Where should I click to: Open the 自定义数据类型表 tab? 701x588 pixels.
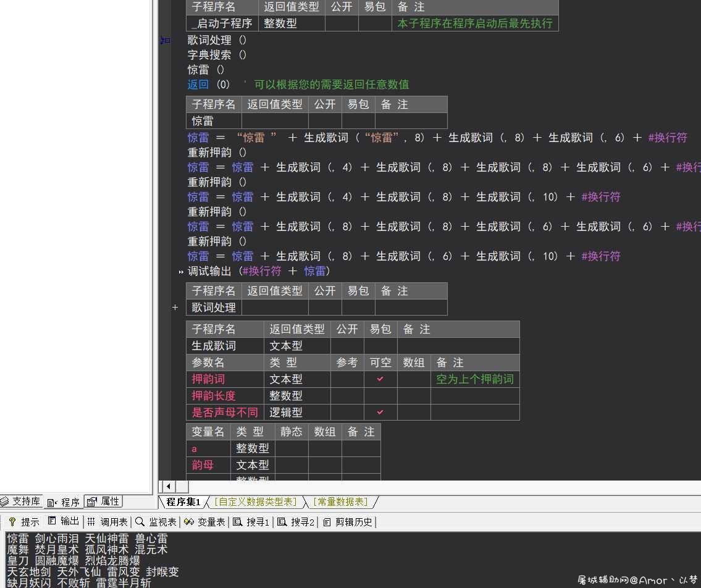tap(256, 502)
